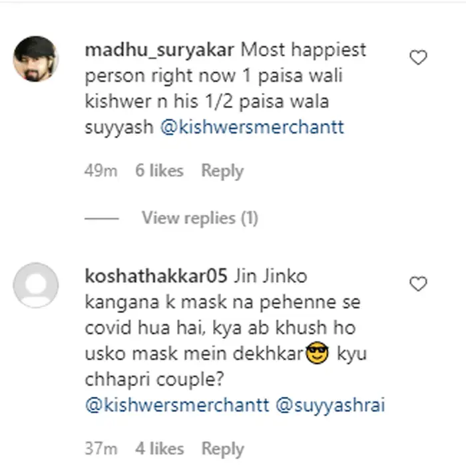The image size is (466, 476).
Task: Open koshathakkar05's default avatar
Action: click(36, 285)
